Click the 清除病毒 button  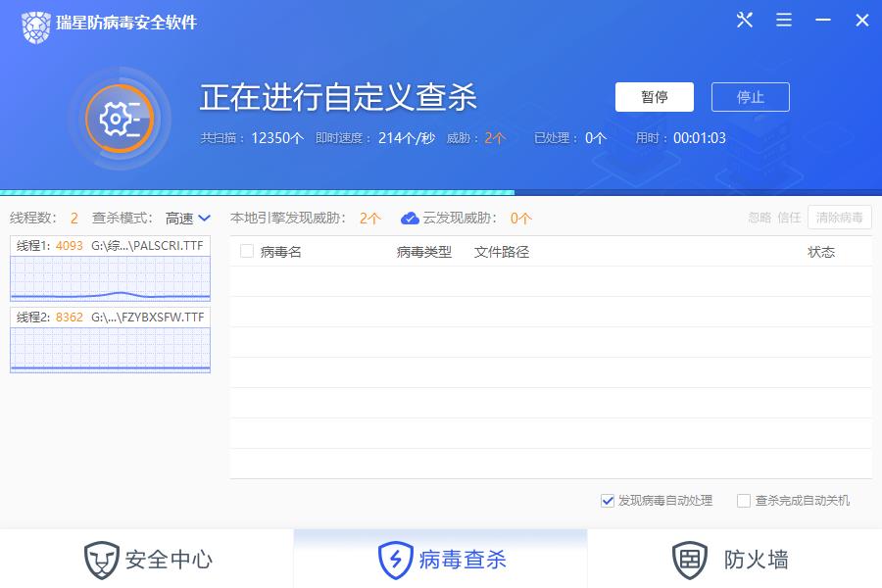pos(839,218)
